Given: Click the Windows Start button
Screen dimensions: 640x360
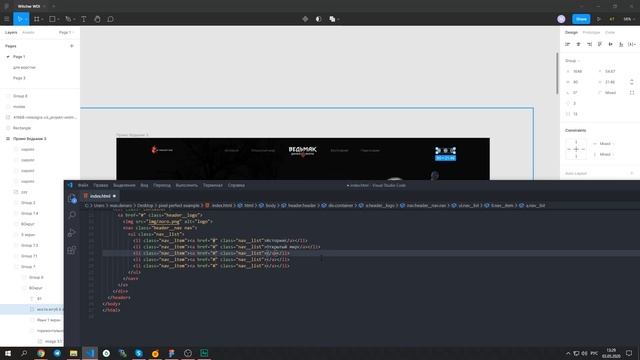Looking at the screenshot, I should (8, 353).
